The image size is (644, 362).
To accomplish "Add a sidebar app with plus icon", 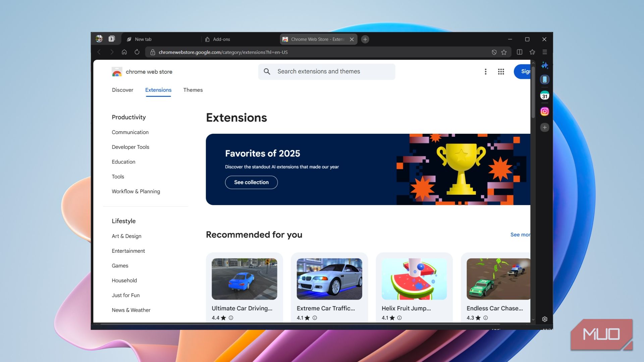I will pyautogui.click(x=545, y=127).
